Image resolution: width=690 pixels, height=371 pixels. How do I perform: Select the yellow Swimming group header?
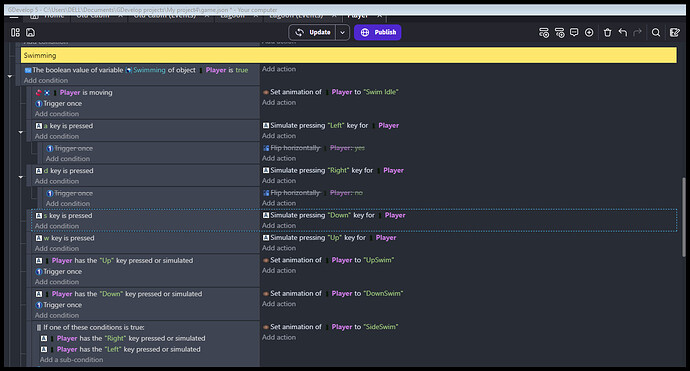(349, 55)
